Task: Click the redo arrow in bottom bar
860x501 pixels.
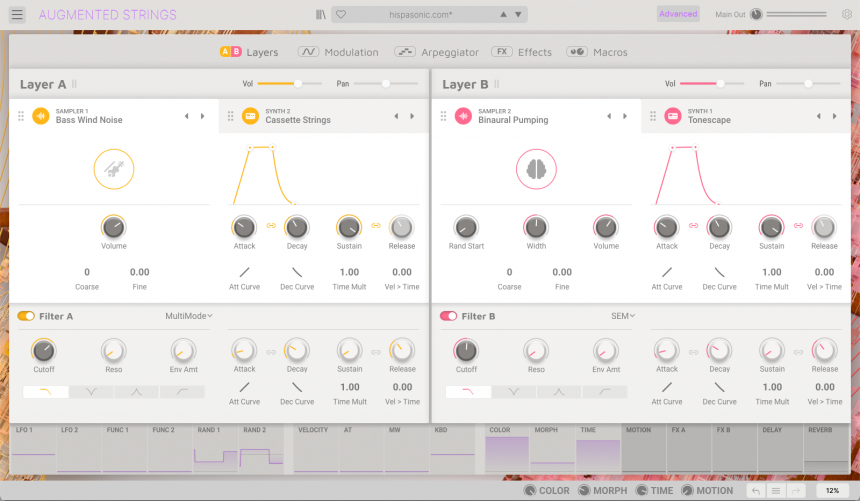Action: point(796,491)
